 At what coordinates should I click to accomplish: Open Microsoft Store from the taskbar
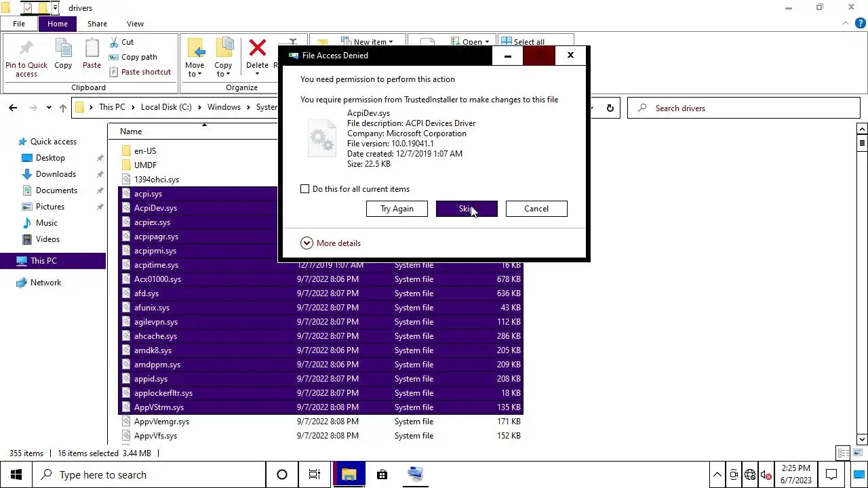(x=382, y=474)
